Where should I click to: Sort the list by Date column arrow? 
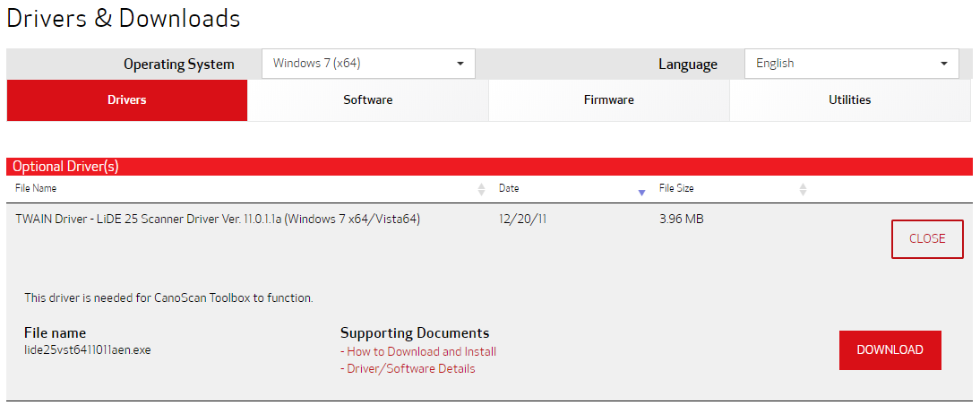pyautogui.click(x=641, y=193)
